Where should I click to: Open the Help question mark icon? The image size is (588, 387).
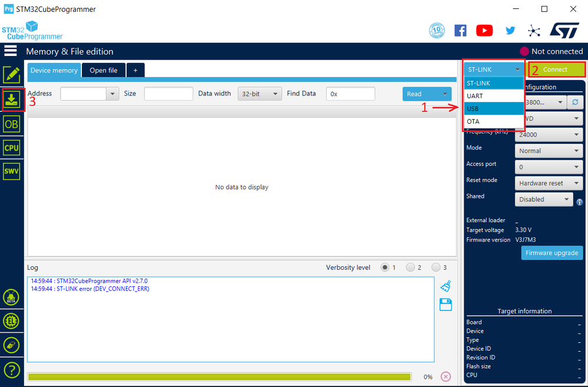click(11, 370)
